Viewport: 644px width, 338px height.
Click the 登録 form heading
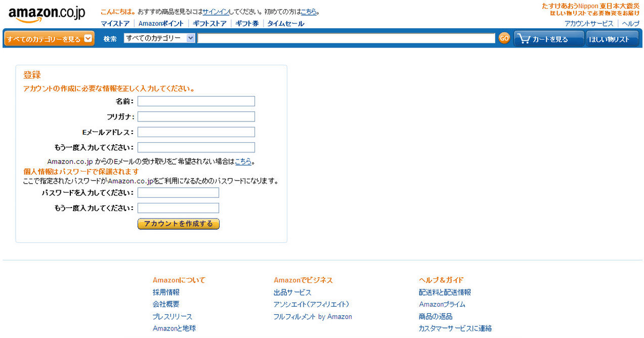tap(32, 75)
